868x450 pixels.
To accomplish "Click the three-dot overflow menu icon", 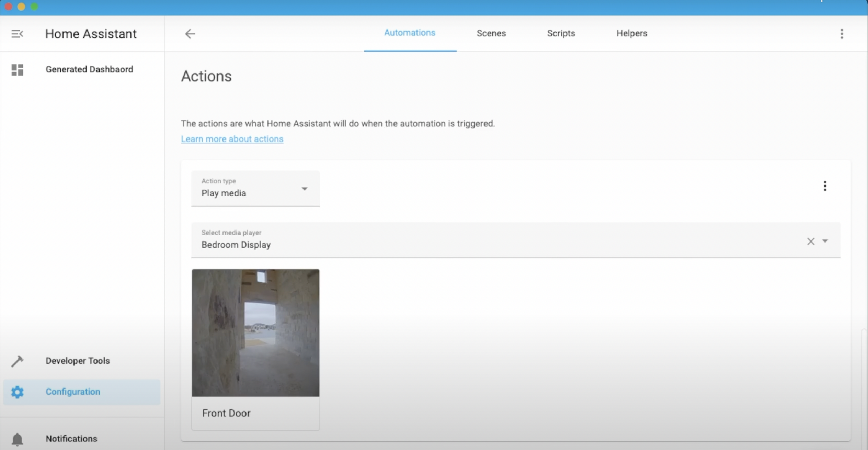I will pos(825,186).
